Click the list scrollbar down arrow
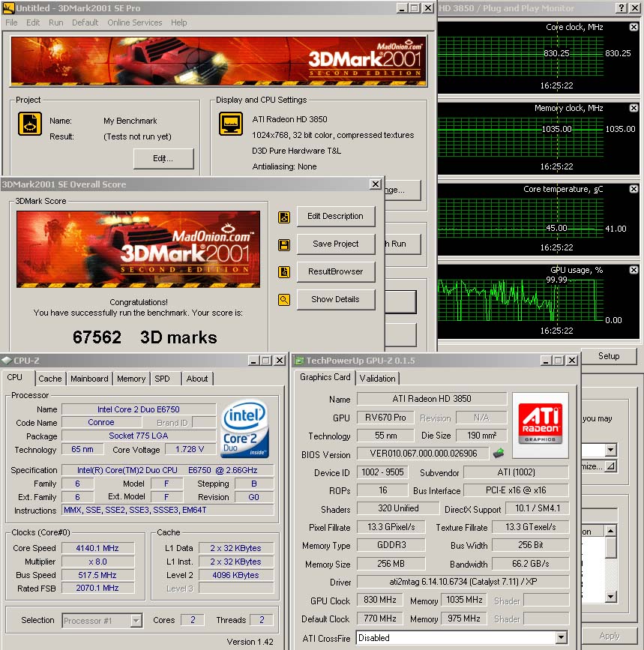 (x=610, y=597)
